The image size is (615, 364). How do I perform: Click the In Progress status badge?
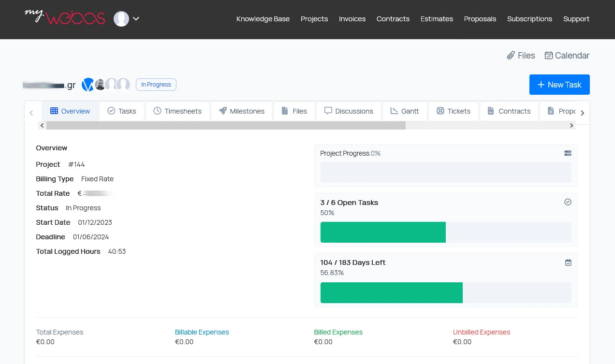point(156,85)
